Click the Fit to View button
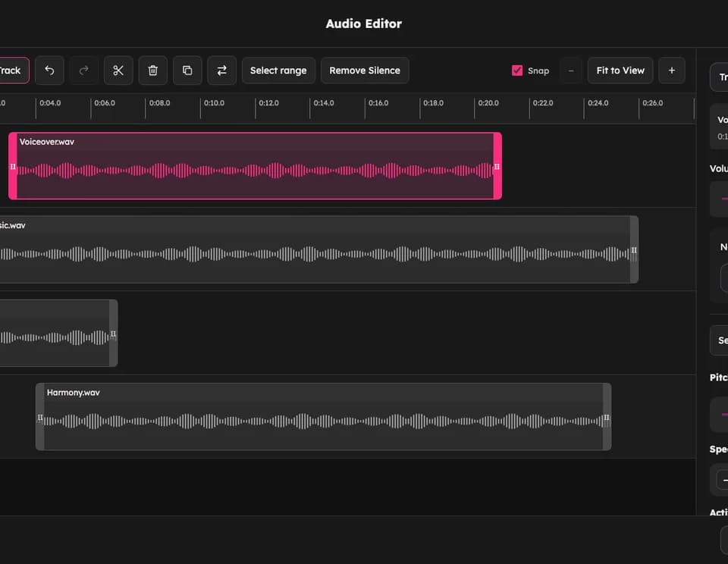 [x=620, y=70]
